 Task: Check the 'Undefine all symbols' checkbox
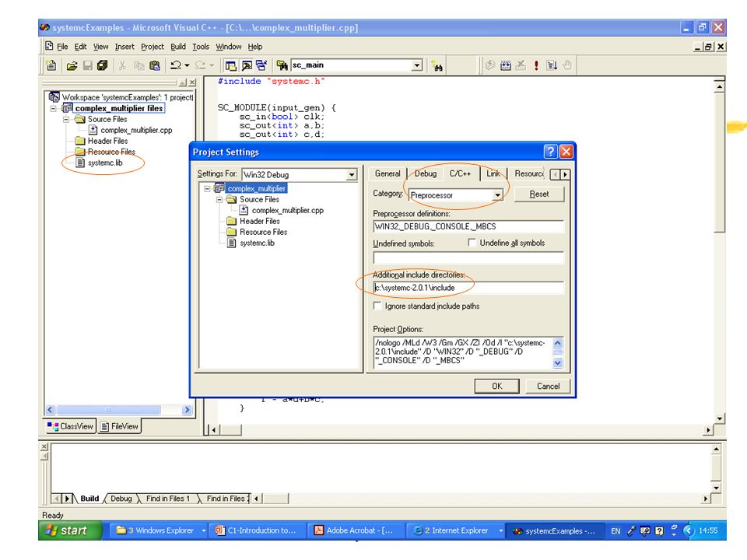point(472,243)
